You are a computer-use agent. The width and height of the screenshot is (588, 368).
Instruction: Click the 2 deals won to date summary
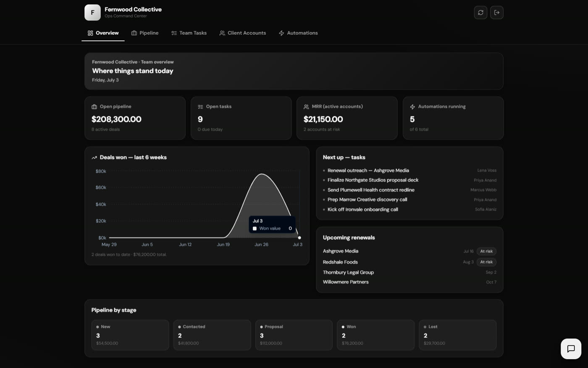(129, 255)
